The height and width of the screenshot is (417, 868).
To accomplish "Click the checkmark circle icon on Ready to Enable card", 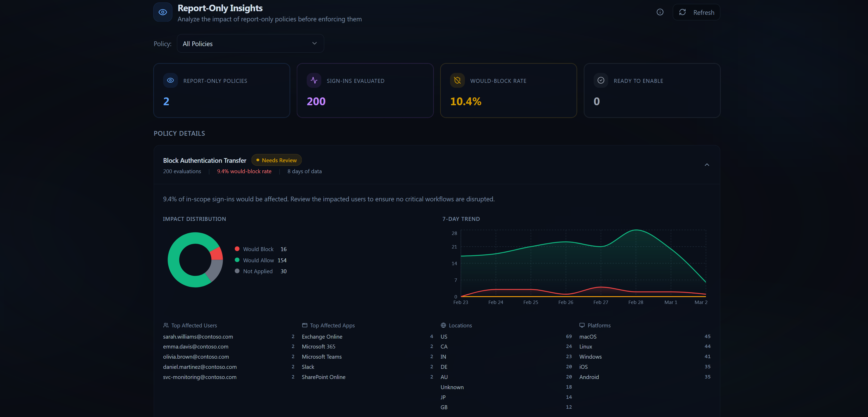I will pos(601,80).
